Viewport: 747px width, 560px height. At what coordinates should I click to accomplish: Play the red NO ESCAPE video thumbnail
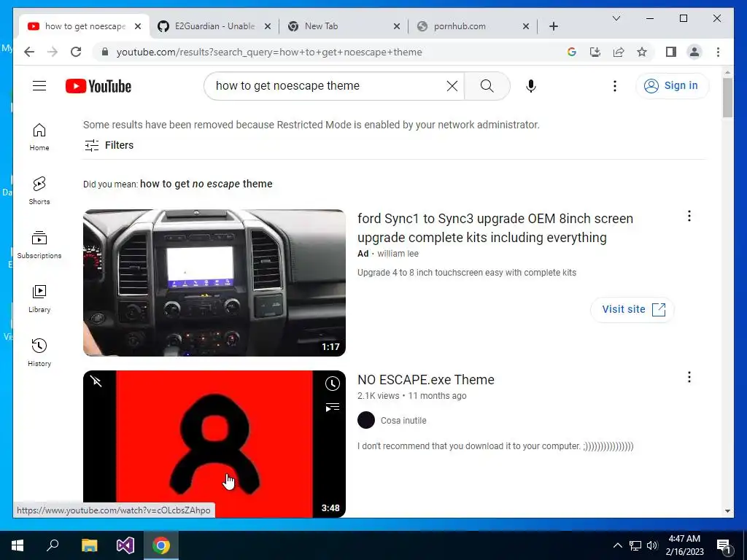point(214,444)
